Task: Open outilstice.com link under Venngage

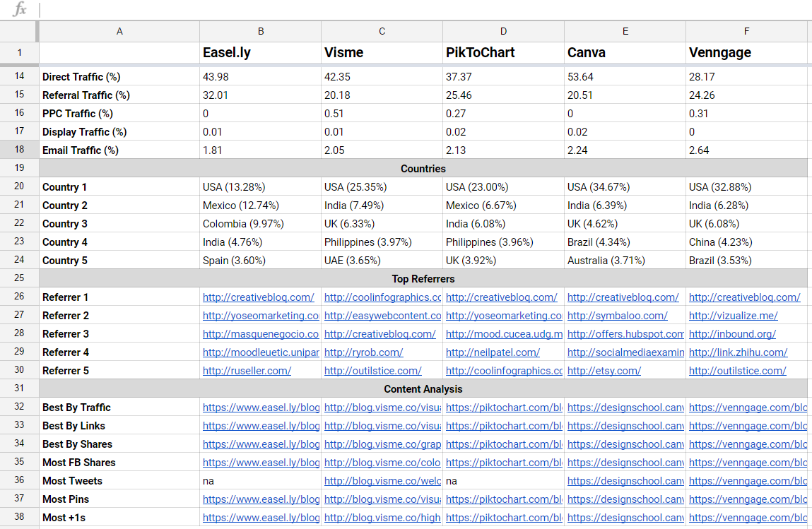Action: point(737,371)
